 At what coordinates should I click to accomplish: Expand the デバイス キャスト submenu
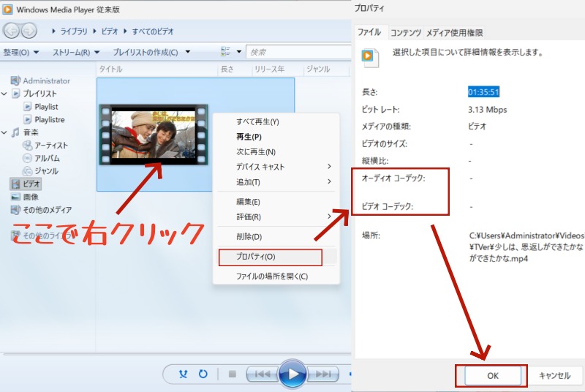point(329,166)
